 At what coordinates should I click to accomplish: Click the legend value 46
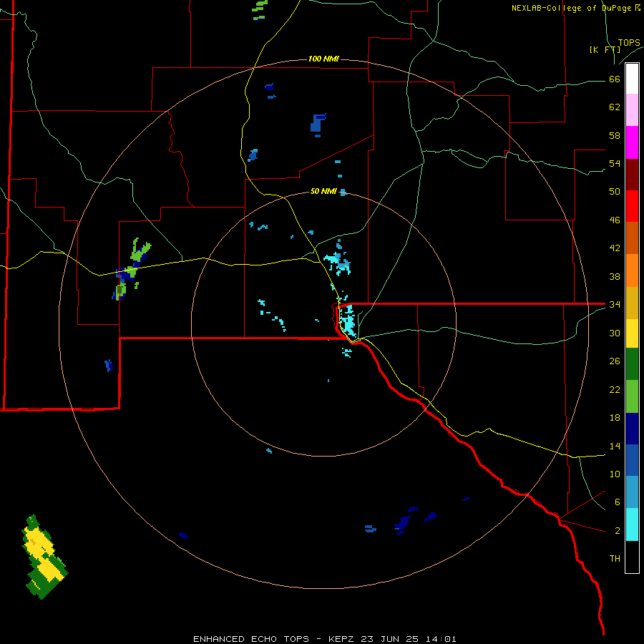tap(615, 220)
